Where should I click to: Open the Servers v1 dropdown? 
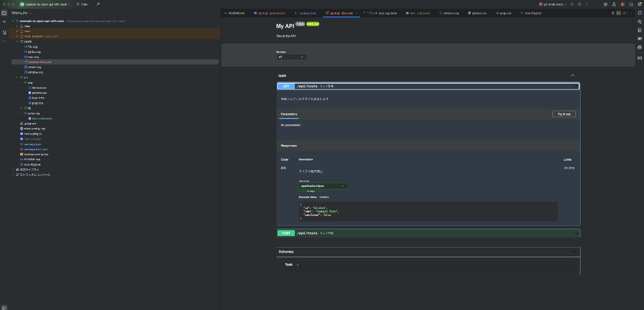[291, 57]
